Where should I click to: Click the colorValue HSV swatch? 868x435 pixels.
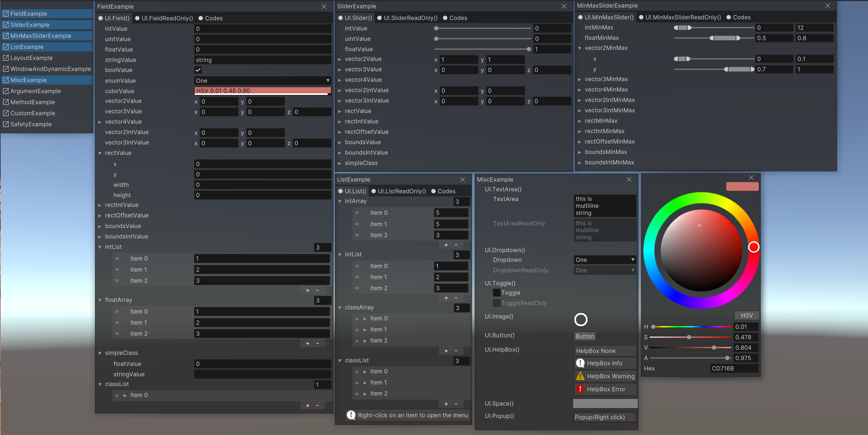pos(262,91)
